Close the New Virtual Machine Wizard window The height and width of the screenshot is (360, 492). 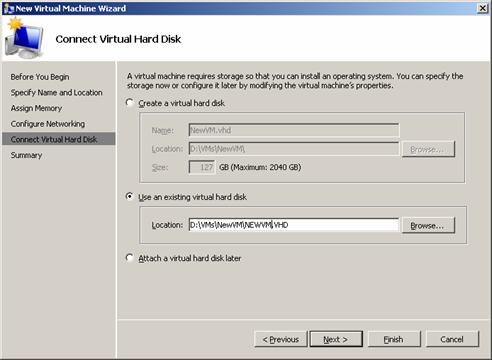482,8
